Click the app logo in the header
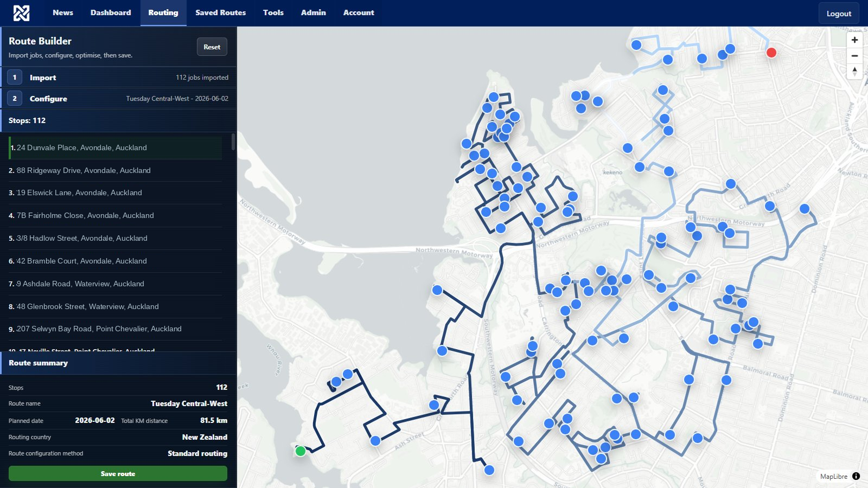 click(21, 13)
